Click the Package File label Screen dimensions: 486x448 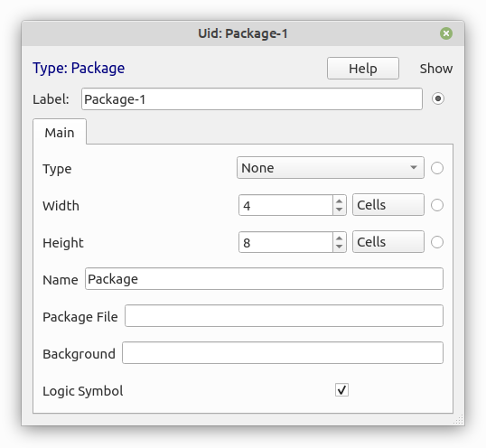click(x=80, y=317)
